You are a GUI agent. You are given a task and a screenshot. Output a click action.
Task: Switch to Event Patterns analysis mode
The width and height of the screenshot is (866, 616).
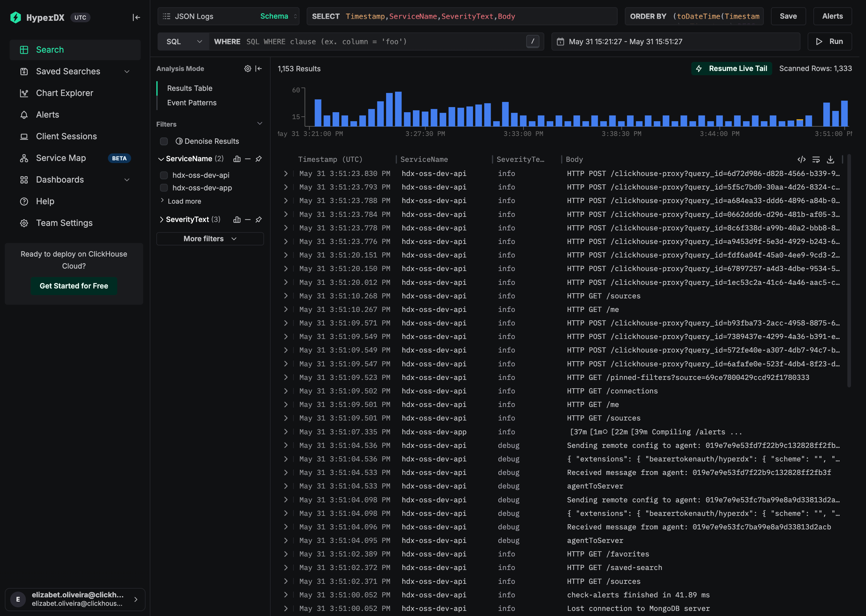tap(192, 102)
